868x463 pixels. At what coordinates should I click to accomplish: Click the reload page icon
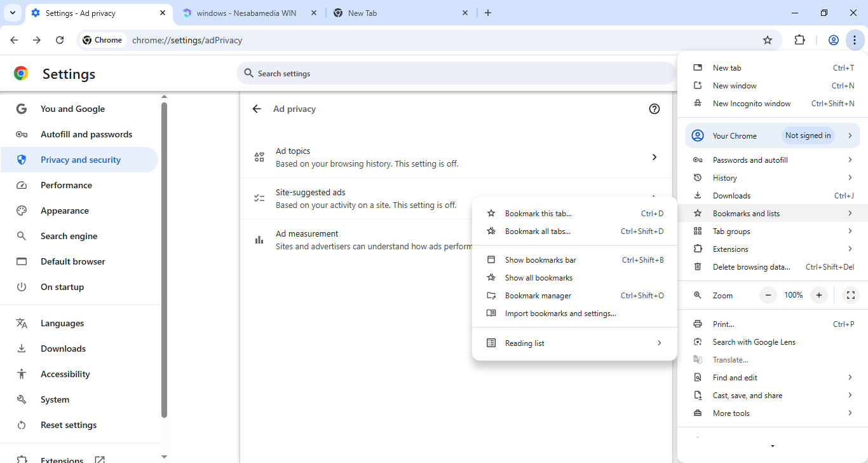(60, 40)
